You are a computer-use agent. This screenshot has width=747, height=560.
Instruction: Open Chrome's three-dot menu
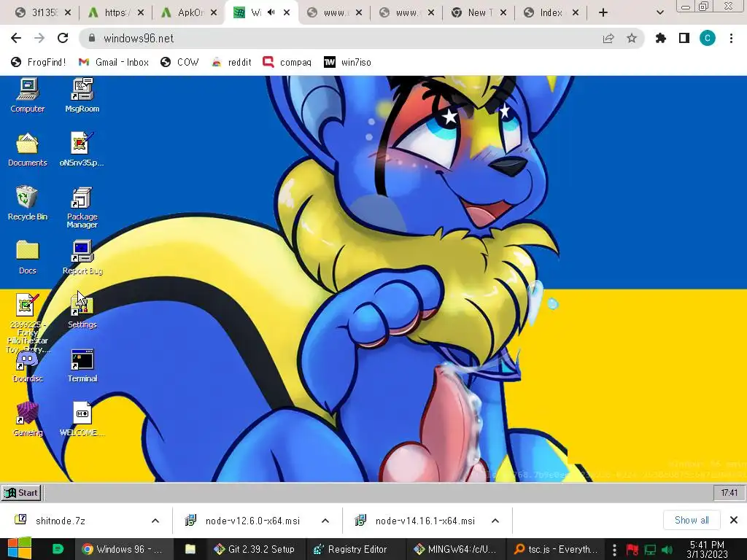tap(731, 38)
